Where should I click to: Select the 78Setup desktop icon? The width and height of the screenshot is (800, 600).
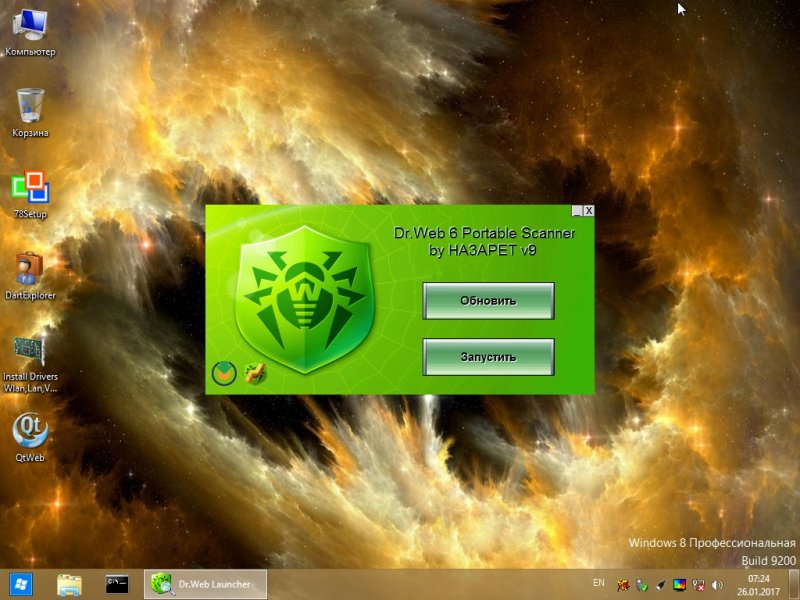pyautogui.click(x=30, y=195)
